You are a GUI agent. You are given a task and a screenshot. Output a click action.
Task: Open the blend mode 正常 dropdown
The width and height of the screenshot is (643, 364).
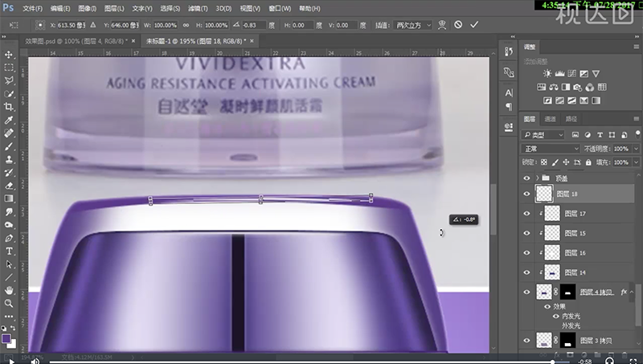551,149
